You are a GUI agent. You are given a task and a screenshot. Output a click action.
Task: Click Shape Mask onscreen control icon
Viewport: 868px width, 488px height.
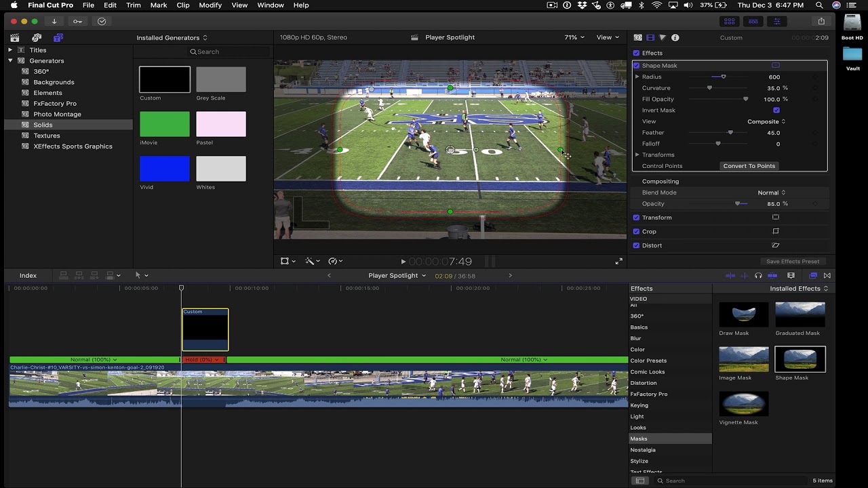click(776, 66)
